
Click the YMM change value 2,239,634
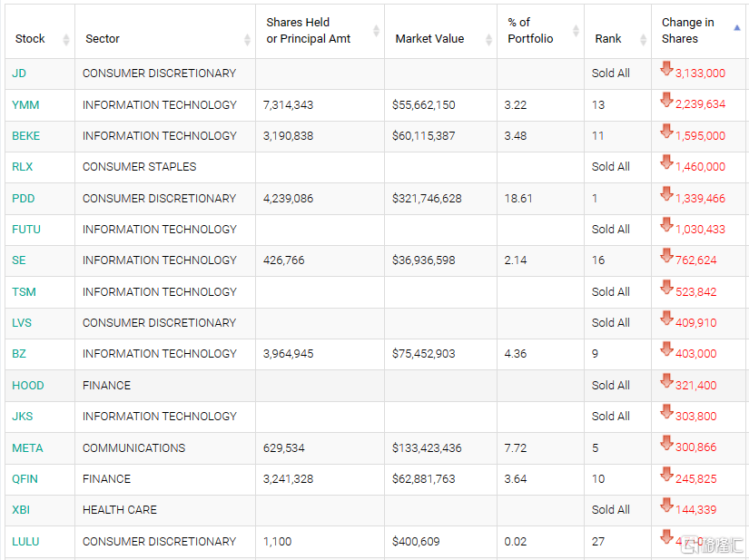click(x=700, y=104)
